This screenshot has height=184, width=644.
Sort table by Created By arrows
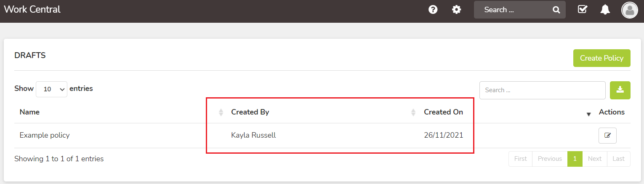(221, 112)
